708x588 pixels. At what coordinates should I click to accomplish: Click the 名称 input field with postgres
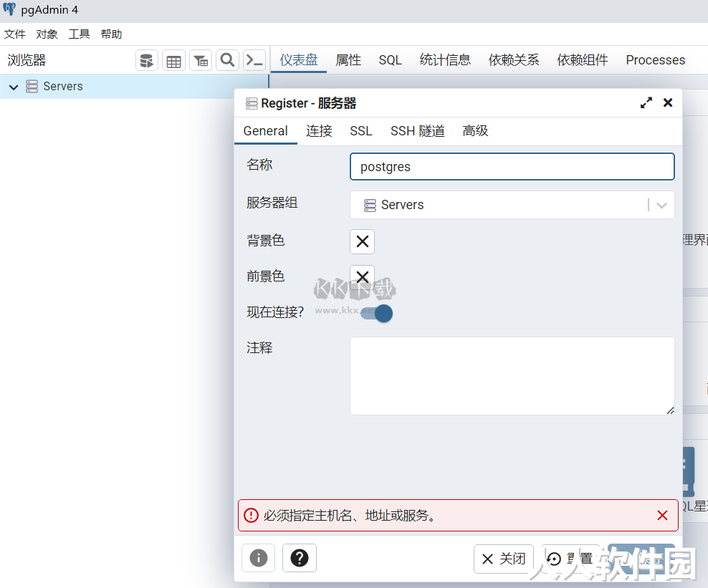(512, 167)
